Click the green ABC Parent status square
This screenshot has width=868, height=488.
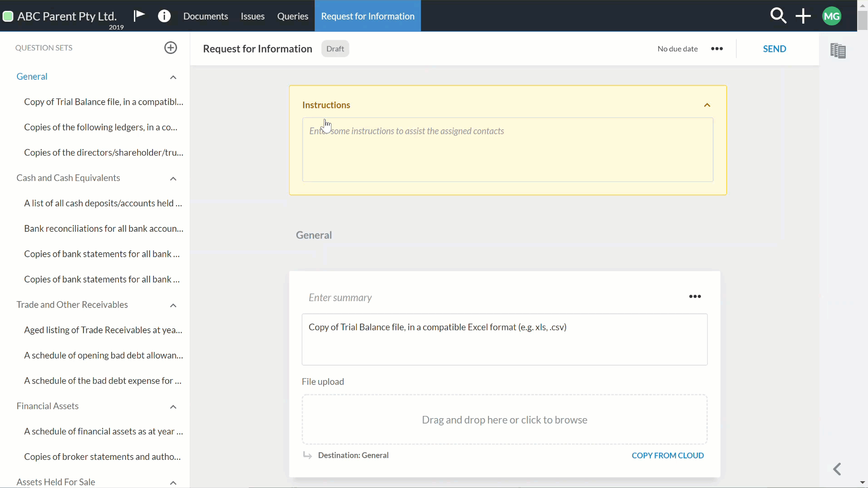click(x=8, y=17)
